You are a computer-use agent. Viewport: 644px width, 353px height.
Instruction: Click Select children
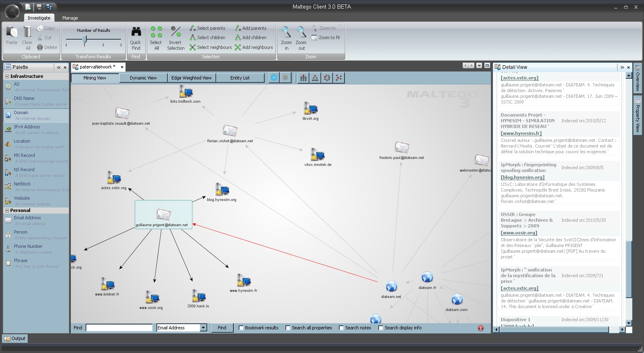[x=208, y=38]
